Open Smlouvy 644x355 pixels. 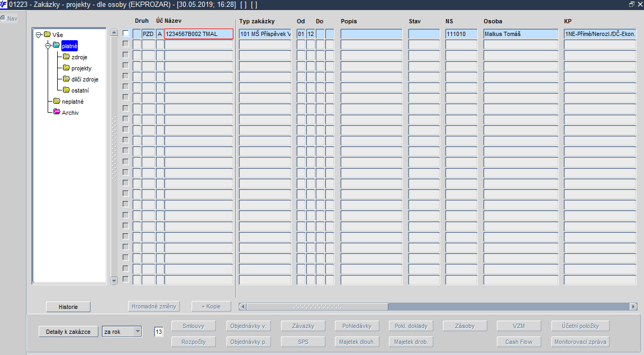(194, 326)
